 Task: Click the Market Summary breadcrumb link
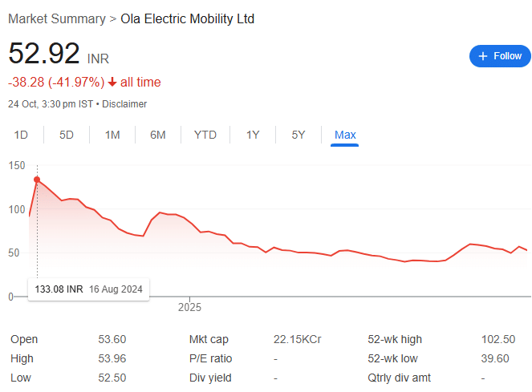pyautogui.click(x=55, y=18)
